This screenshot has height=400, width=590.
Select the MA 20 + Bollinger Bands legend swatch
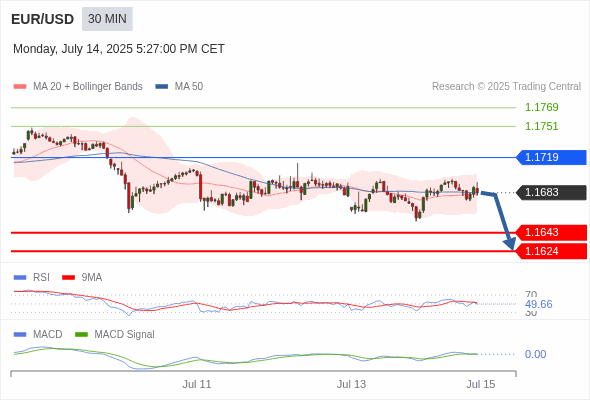[20, 87]
